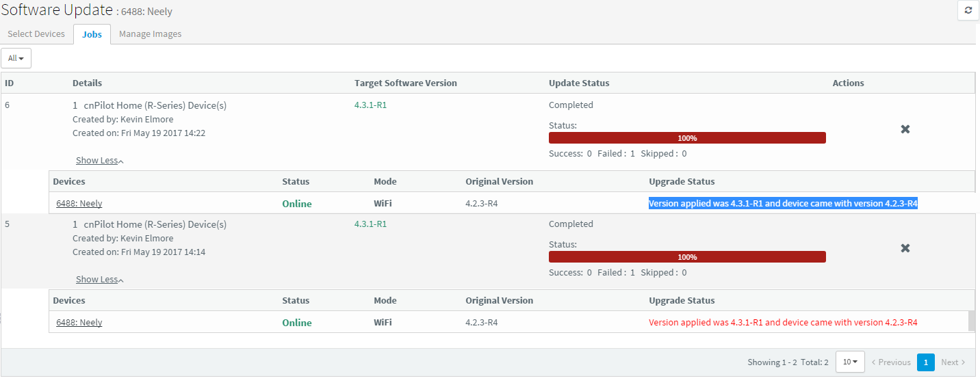
Task: Open the 10 per page dropdown
Action: click(x=850, y=362)
